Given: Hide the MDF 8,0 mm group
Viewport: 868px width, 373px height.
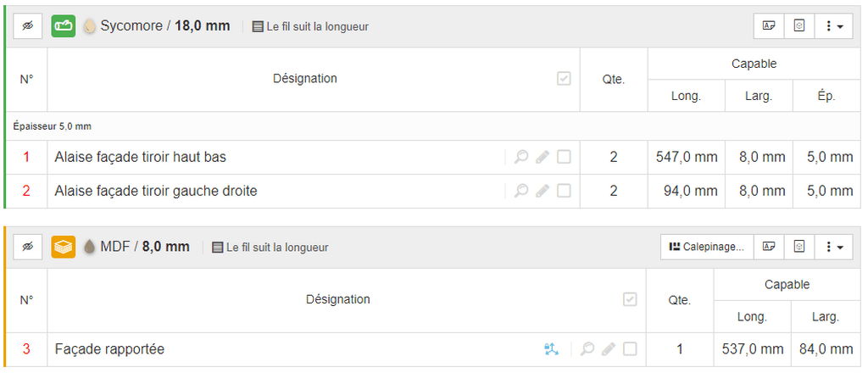Looking at the screenshot, I should pyautogui.click(x=28, y=247).
